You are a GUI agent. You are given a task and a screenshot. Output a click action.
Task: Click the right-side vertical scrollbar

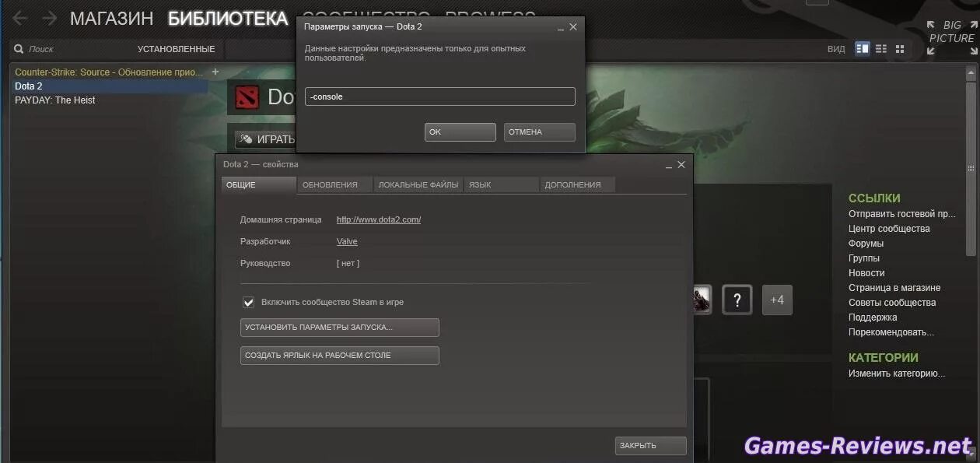971,167
